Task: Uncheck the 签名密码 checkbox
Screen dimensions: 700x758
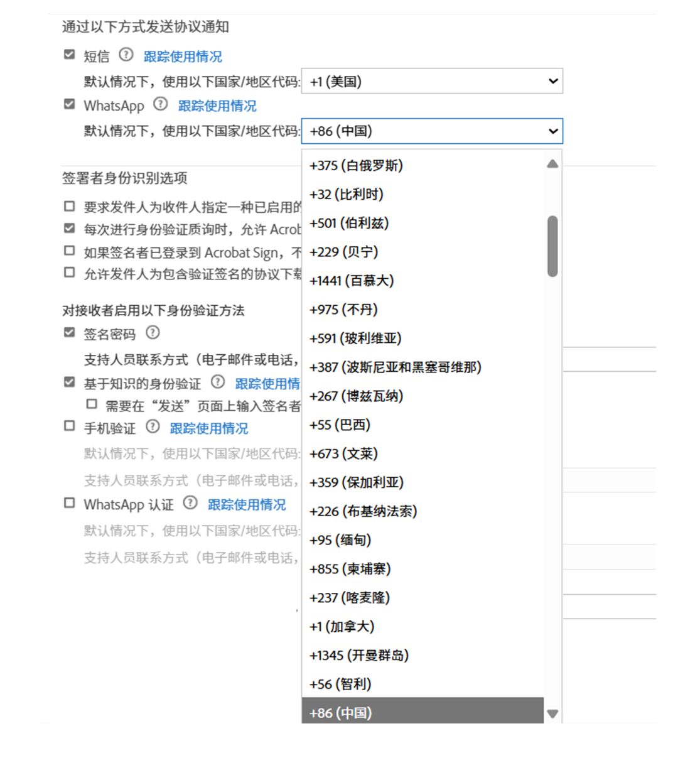Action: pos(70,333)
